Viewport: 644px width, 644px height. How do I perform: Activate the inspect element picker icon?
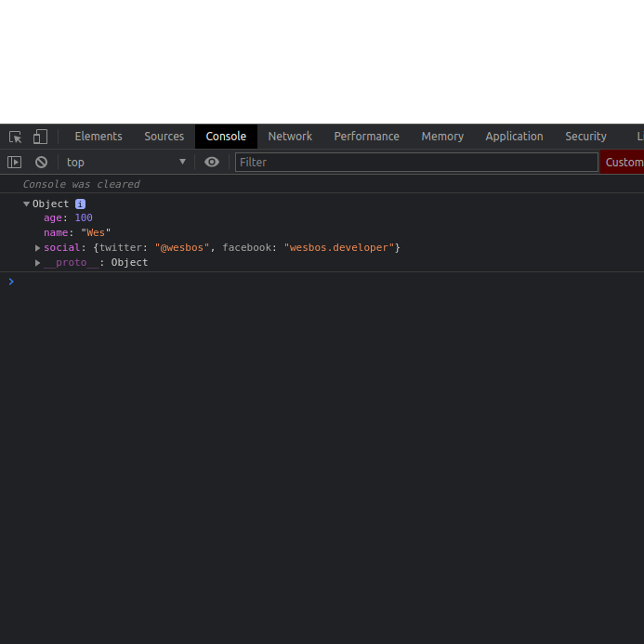coord(16,137)
